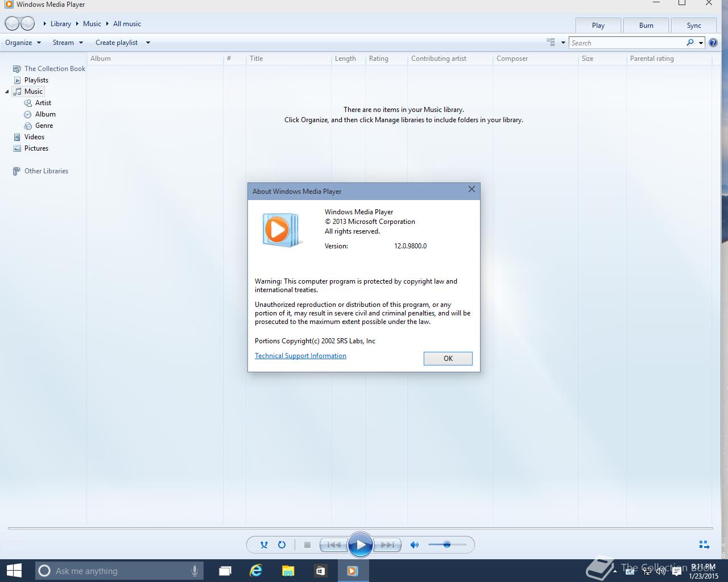The width and height of the screenshot is (728, 582).
Task: Switch to the Play tab
Action: 598,25
